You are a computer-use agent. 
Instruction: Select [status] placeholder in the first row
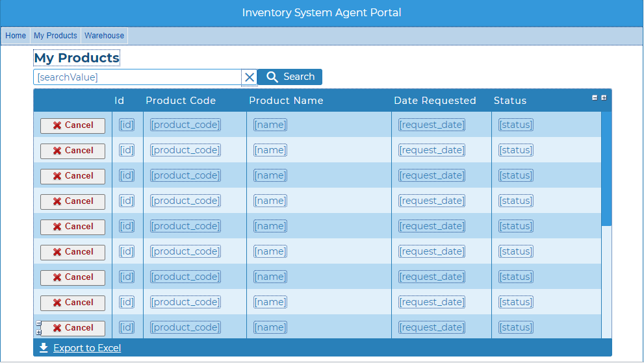pos(516,125)
